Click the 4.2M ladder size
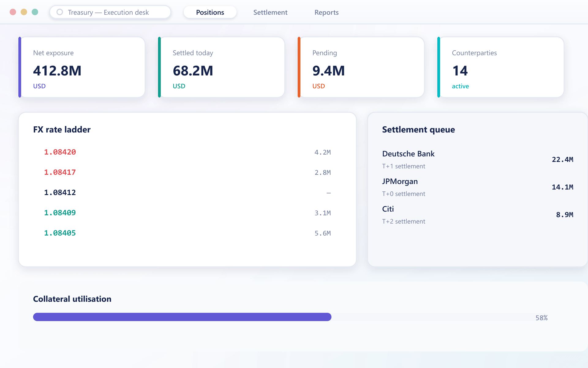The width and height of the screenshot is (588, 368). [323, 152]
